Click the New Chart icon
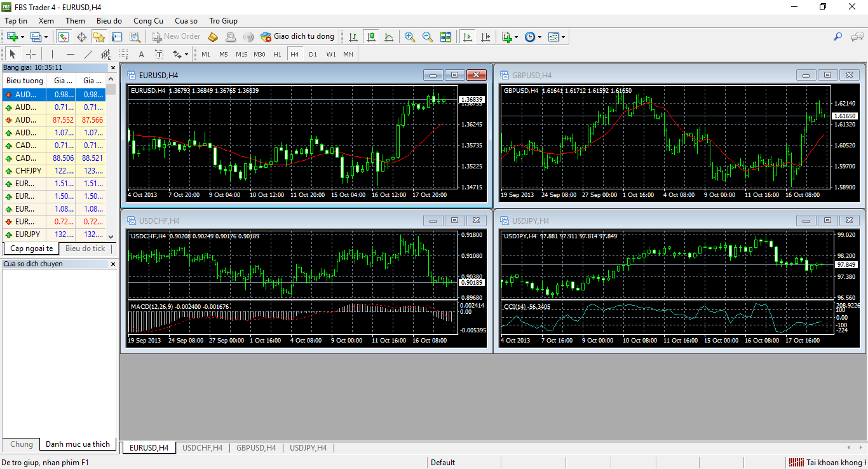868x469 pixels. (x=12, y=37)
